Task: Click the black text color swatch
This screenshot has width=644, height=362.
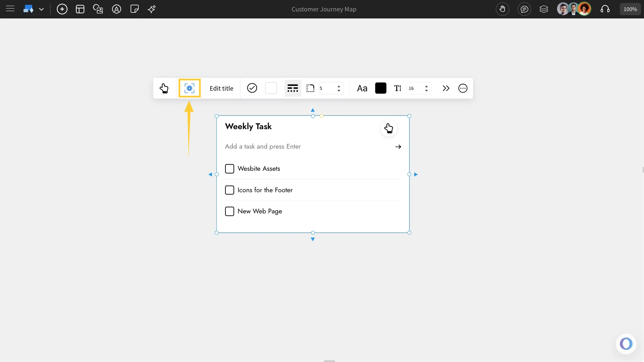Action: coord(380,88)
